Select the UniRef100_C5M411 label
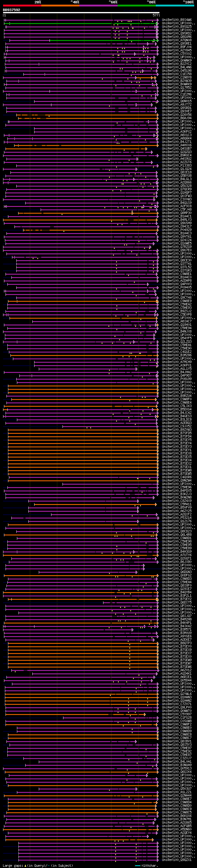 tap(177, 504)
